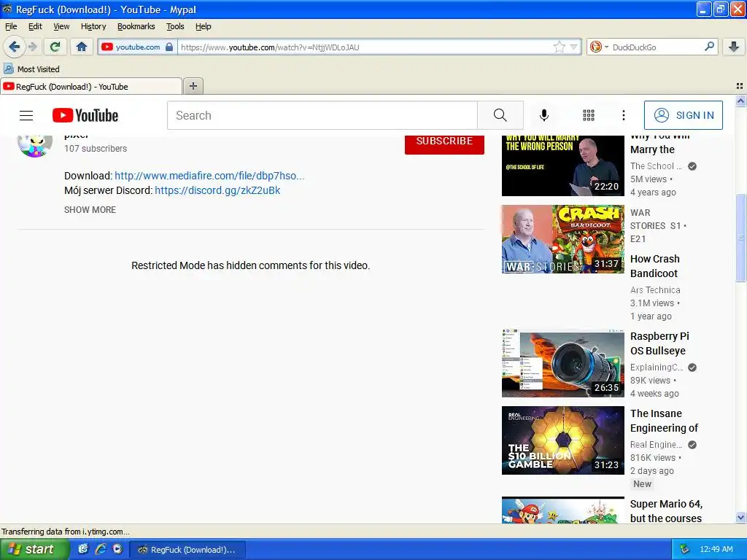The image size is (747, 560).
Task: Expand description with SHOW MORE
Action: (x=90, y=210)
